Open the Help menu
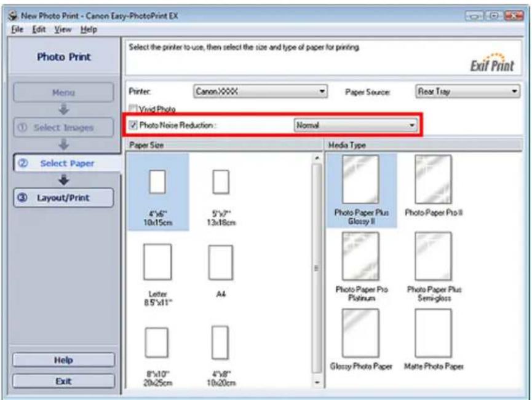The image size is (532, 400). [x=89, y=29]
